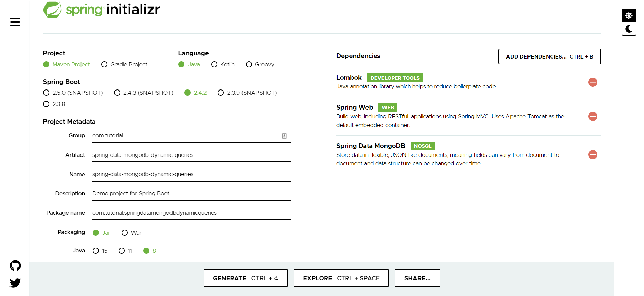Select Spring Boot 2.5.0 (SNAPSHOT)
This screenshot has height=296, width=644.
click(x=46, y=93)
